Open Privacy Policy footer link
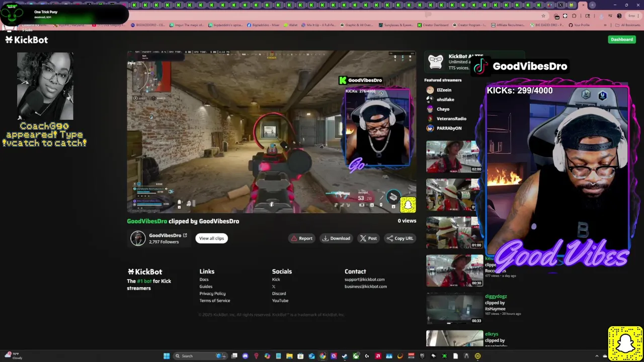The width and height of the screenshot is (644, 362). click(x=212, y=294)
